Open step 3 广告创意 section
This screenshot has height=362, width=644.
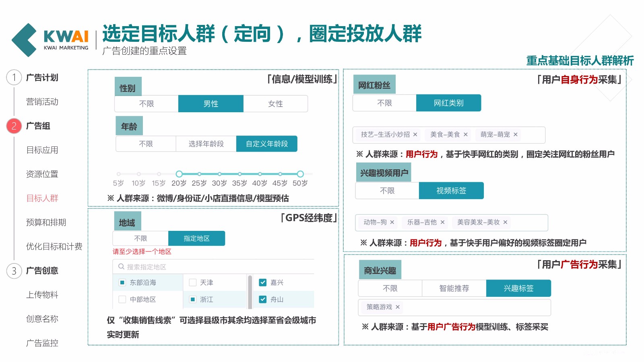coord(42,271)
